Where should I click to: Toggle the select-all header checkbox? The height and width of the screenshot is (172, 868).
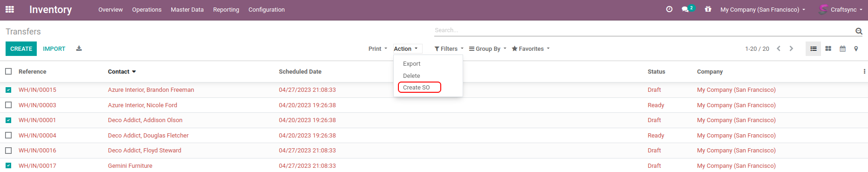point(8,71)
